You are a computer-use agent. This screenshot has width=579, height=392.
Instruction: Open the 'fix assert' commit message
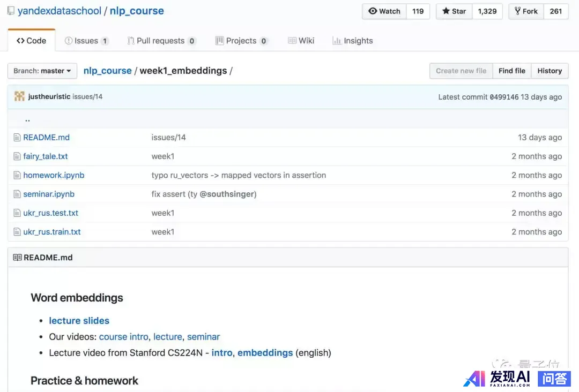(204, 194)
